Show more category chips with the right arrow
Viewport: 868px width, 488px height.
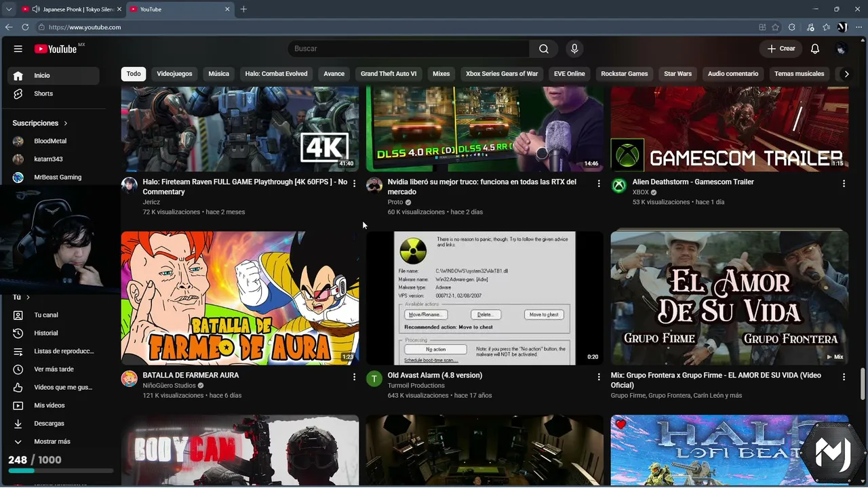coord(846,74)
